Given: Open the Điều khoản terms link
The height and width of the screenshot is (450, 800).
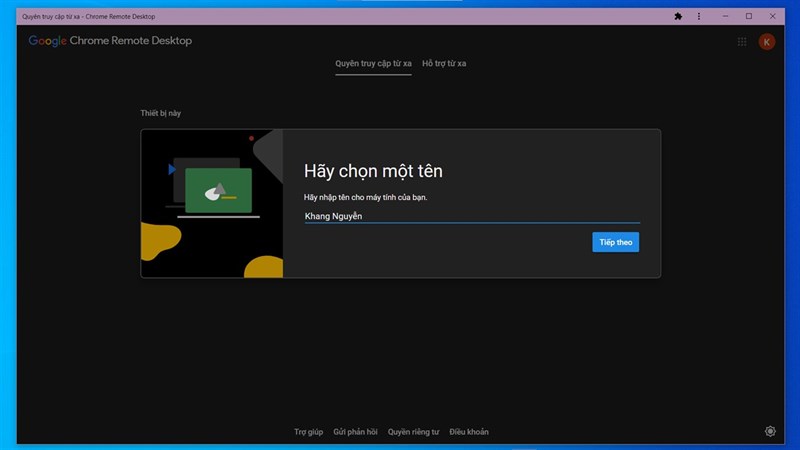Looking at the screenshot, I should (469, 432).
